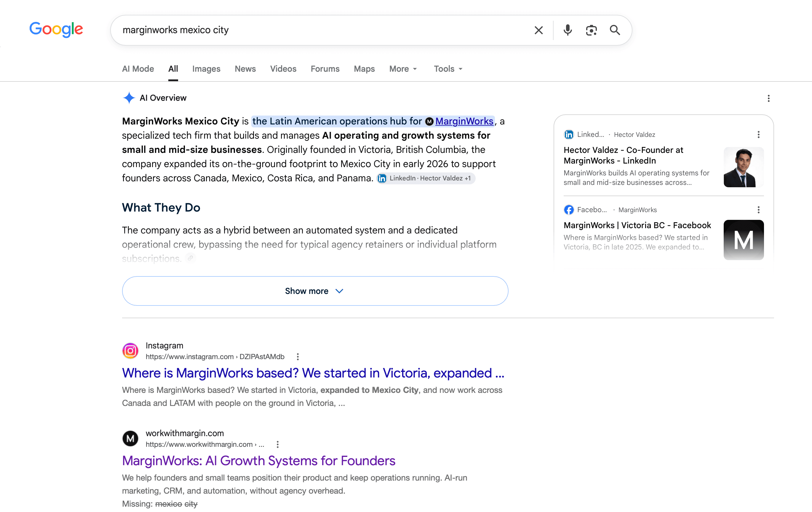
Task: Open the Videos tab
Action: (x=283, y=69)
